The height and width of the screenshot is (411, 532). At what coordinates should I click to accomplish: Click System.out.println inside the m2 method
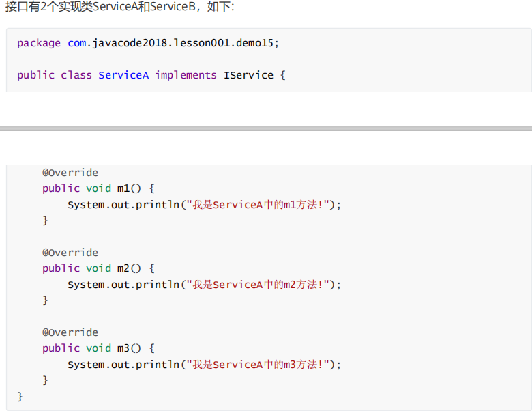coord(123,285)
